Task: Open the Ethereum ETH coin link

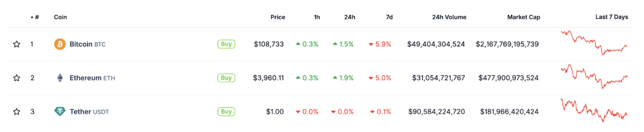Action: [92, 78]
